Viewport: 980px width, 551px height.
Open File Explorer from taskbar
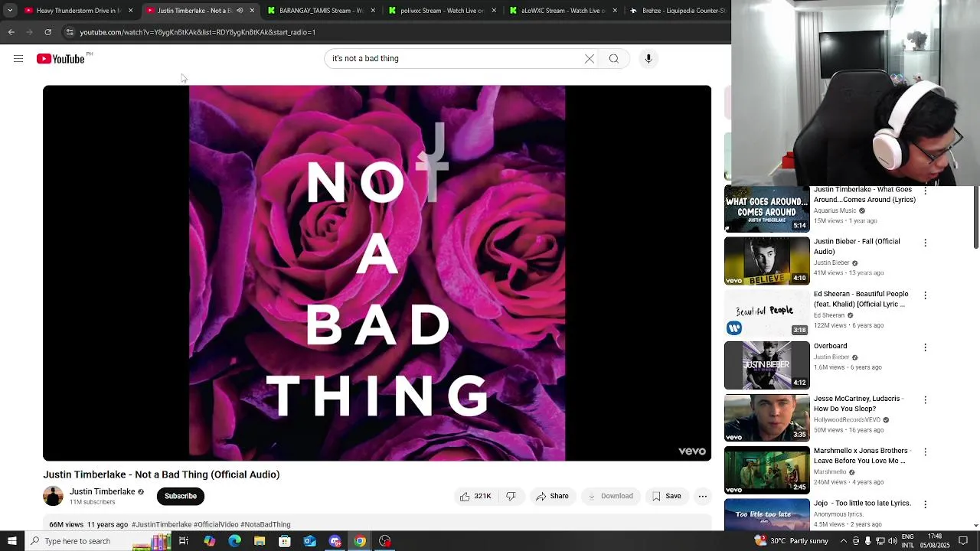[x=260, y=541]
